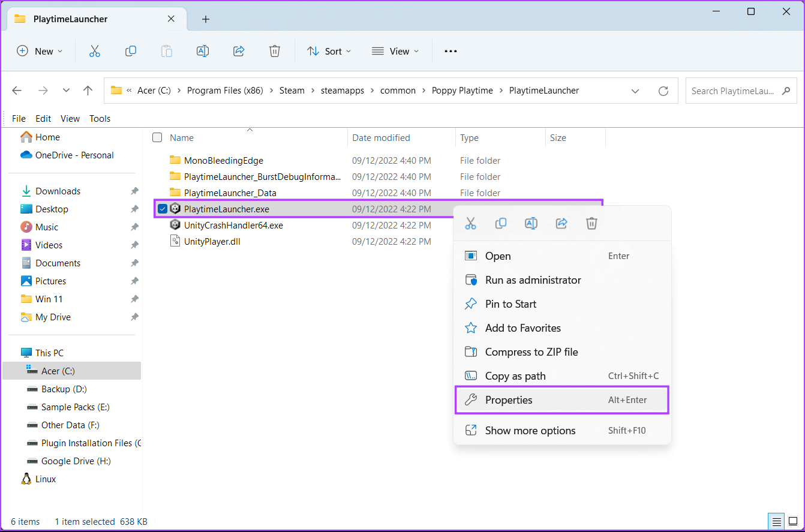Choose Show more options
The width and height of the screenshot is (805, 532).
(562, 431)
